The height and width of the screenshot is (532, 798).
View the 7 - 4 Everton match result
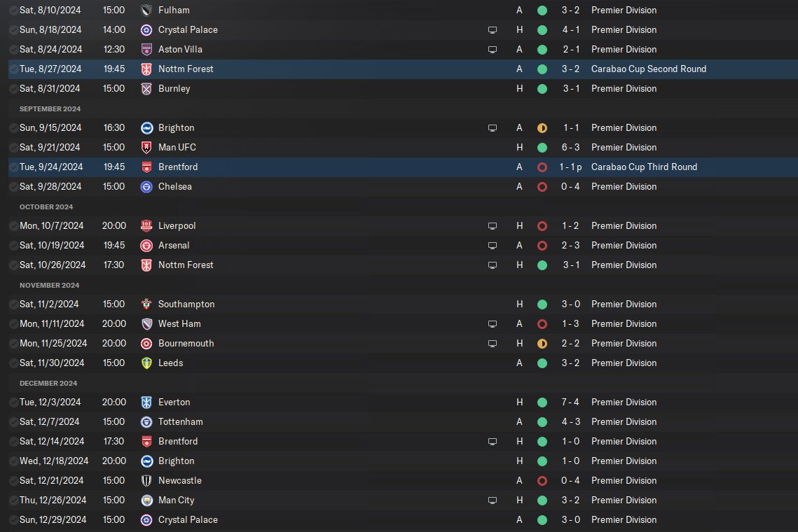pyautogui.click(x=570, y=402)
